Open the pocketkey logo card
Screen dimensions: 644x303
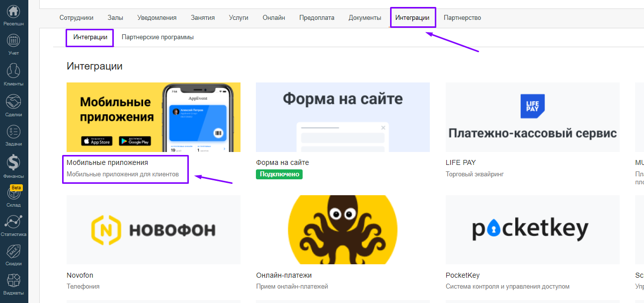pyautogui.click(x=533, y=229)
